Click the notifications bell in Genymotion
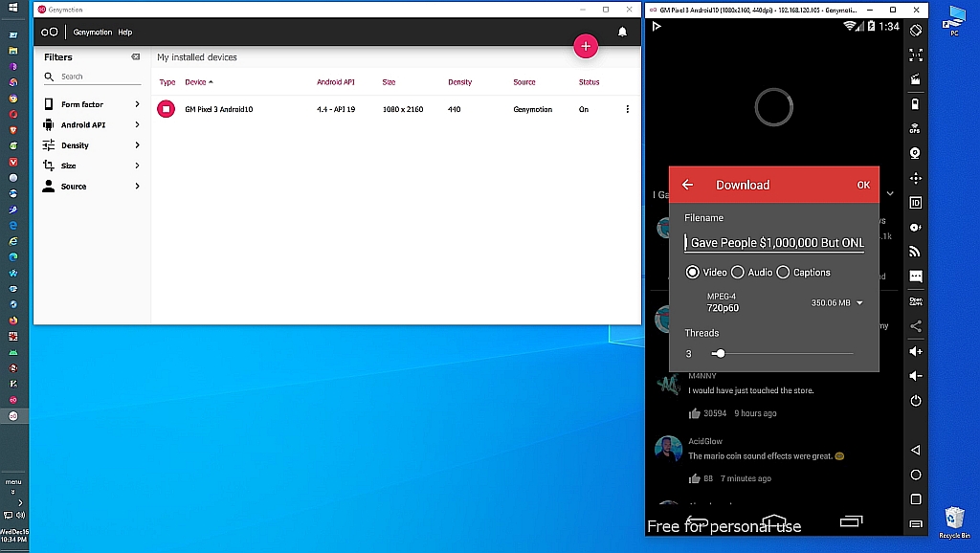This screenshot has height=553, width=980. click(x=622, y=32)
